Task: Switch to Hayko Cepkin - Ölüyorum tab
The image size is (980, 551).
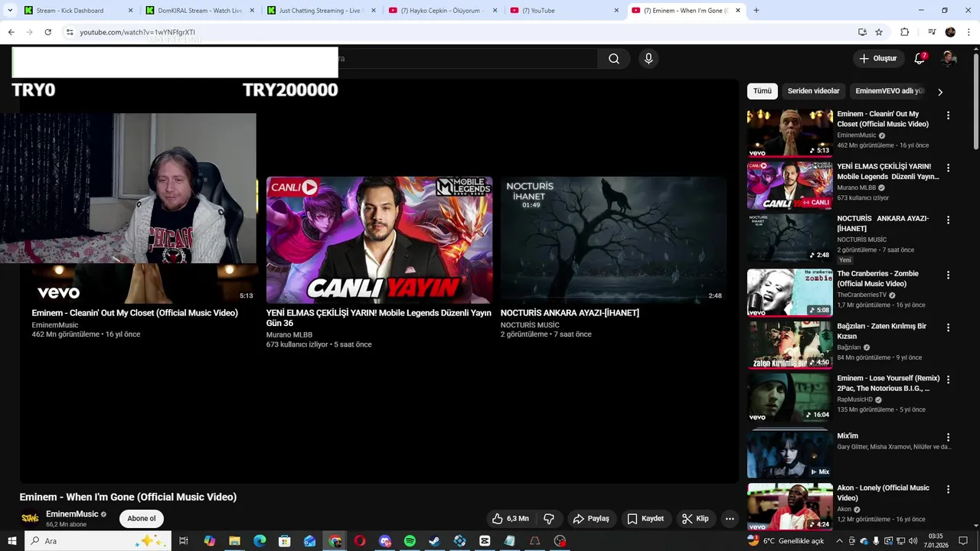Action: point(443,11)
